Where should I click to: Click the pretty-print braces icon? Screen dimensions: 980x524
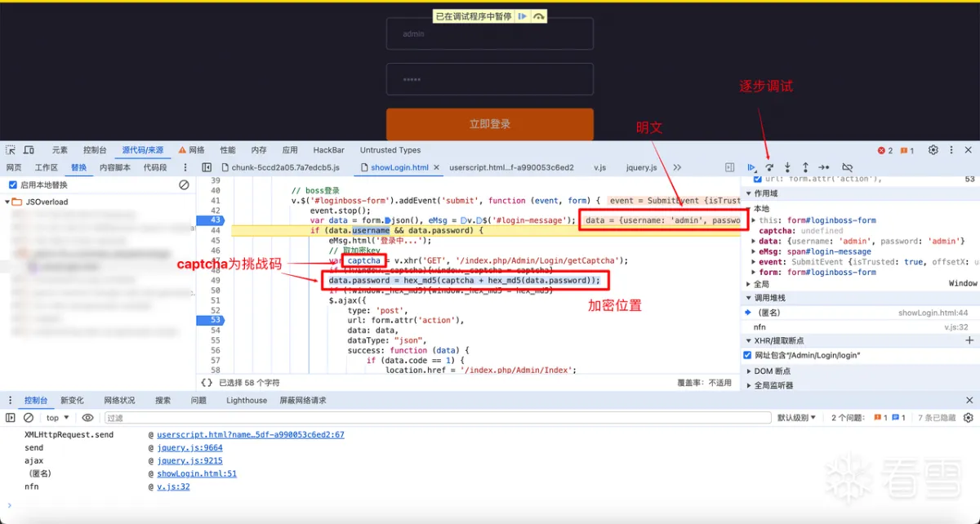click(x=207, y=382)
